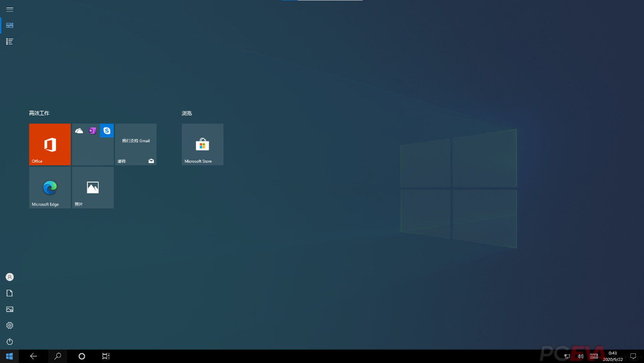Launch the Office tile
This screenshot has width=644, height=363.
click(50, 144)
